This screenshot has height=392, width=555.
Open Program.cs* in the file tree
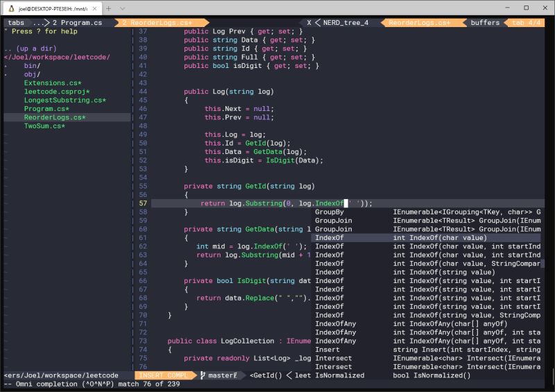46,109
